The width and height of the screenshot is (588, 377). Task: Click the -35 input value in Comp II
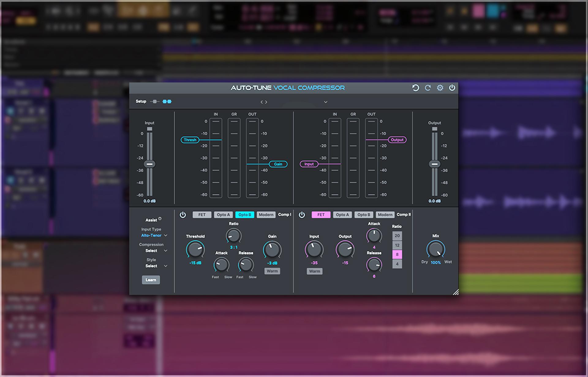click(x=314, y=263)
